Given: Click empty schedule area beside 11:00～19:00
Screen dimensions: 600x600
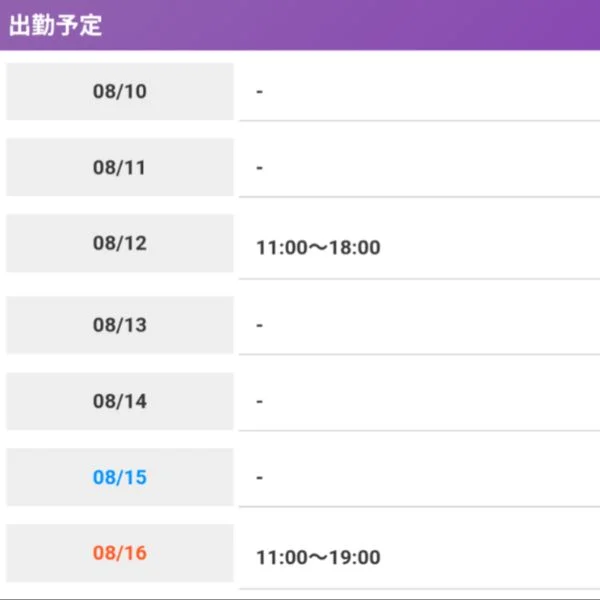Looking at the screenshot, I should pyautogui.click(x=490, y=557).
